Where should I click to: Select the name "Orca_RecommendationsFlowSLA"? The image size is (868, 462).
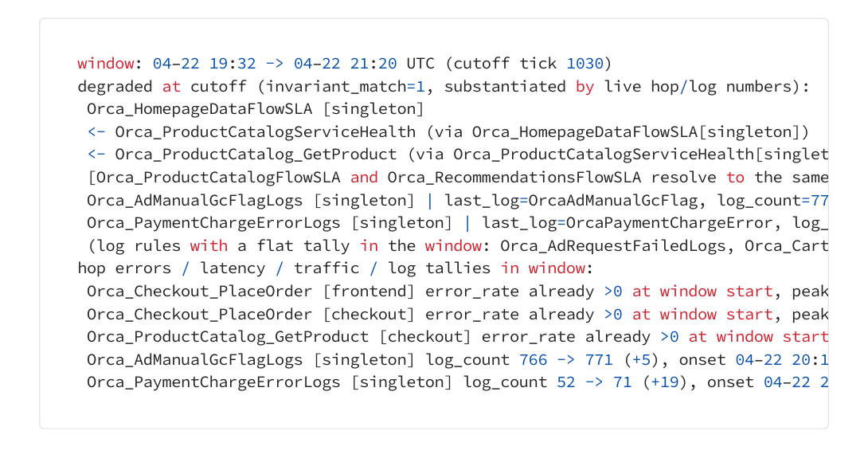[x=514, y=178]
